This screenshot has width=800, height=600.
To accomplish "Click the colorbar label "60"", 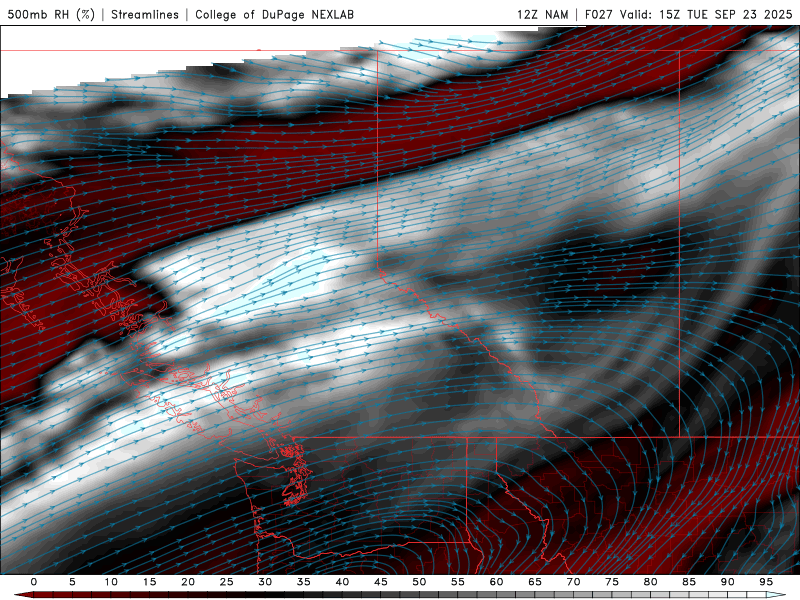I will click(x=496, y=582).
